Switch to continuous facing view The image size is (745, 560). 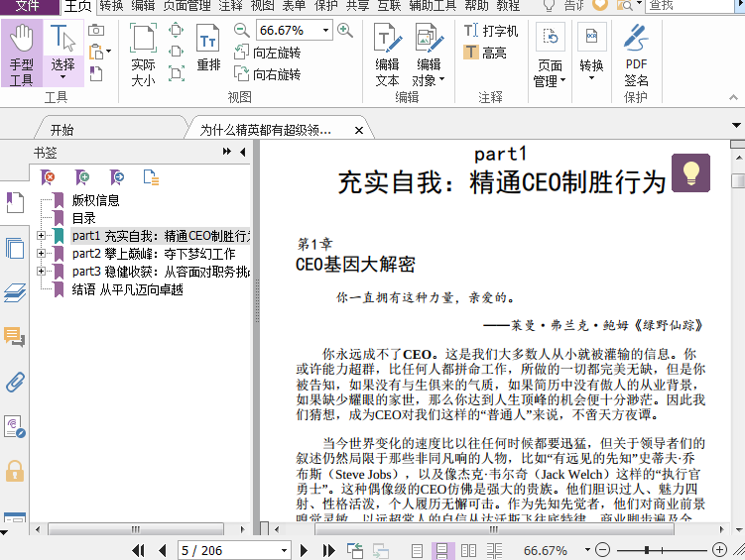(494, 550)
